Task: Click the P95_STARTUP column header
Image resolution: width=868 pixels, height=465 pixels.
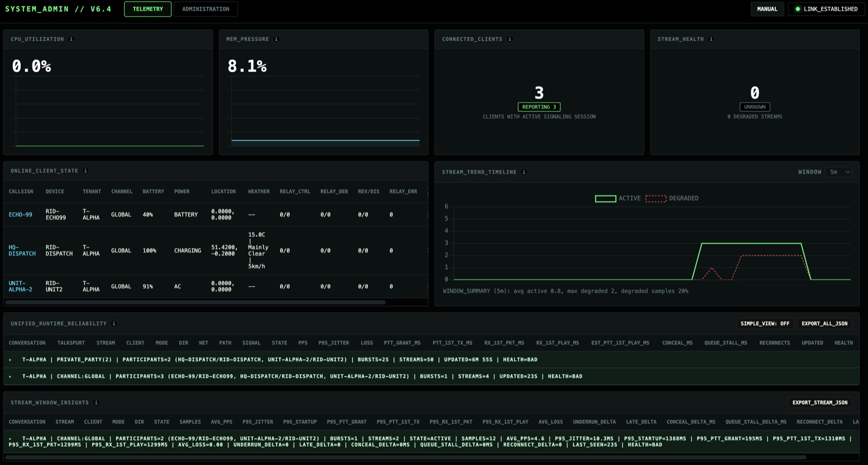Action: [300, 422]
